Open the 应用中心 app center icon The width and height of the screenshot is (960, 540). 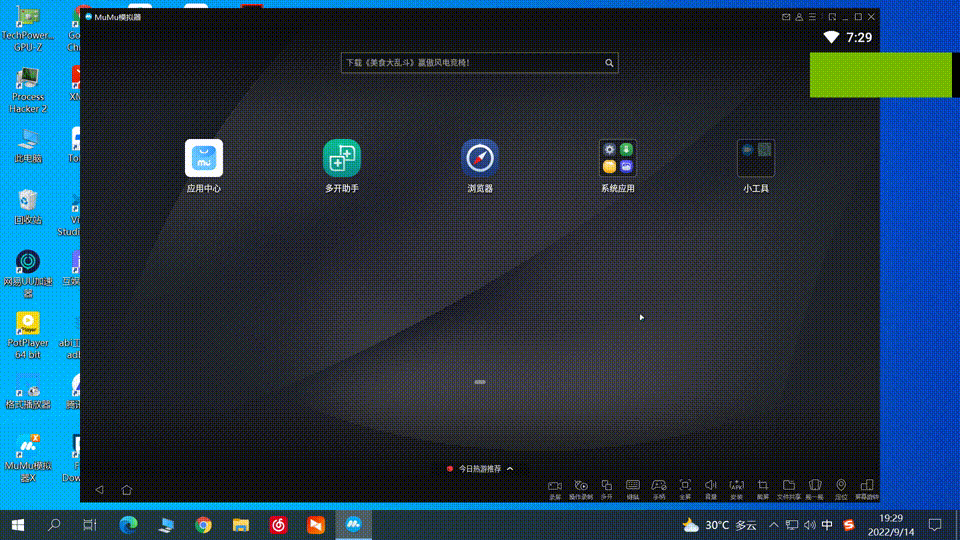click(204, 158)
